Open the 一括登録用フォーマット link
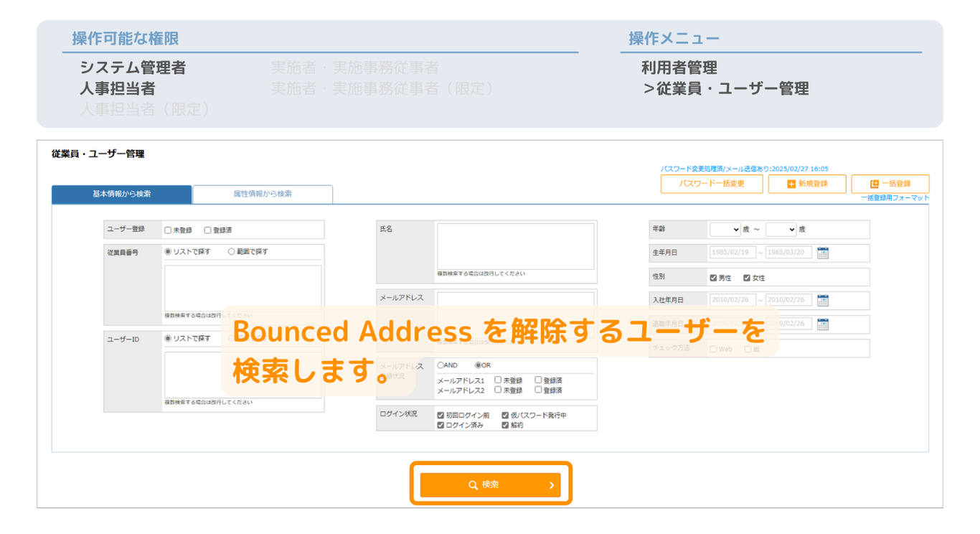The height and width of the screenshot is (534, 980). 895,198
